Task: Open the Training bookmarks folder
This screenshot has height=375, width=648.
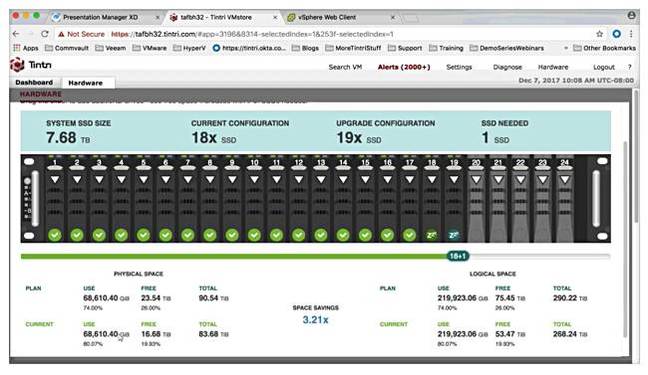Action: 446,48
